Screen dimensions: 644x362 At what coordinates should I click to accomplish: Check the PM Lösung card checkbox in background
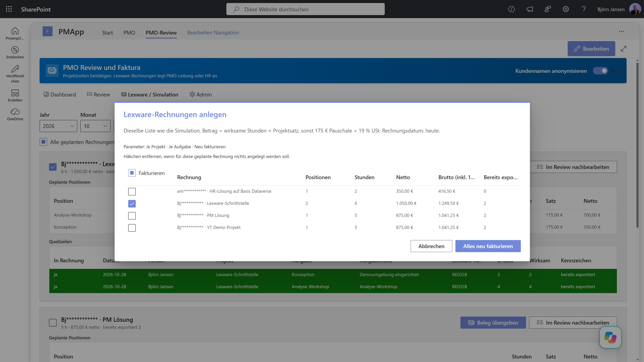point(53,323)
